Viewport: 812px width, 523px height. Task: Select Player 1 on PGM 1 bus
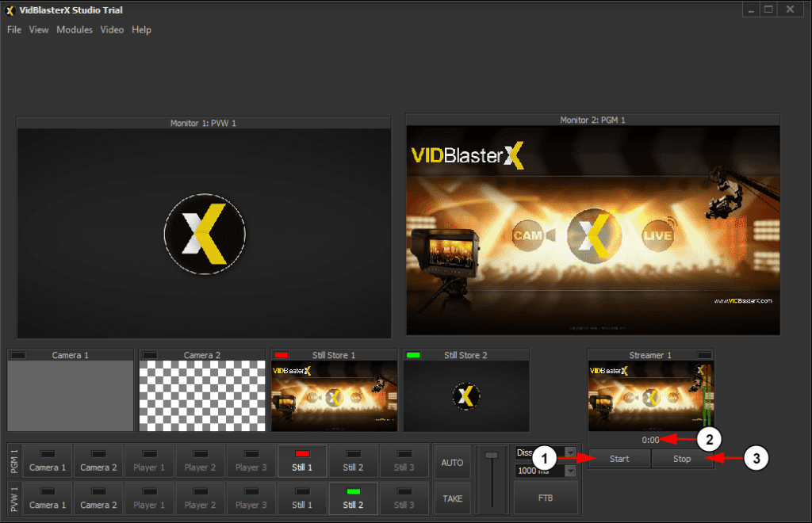[149, 461]
